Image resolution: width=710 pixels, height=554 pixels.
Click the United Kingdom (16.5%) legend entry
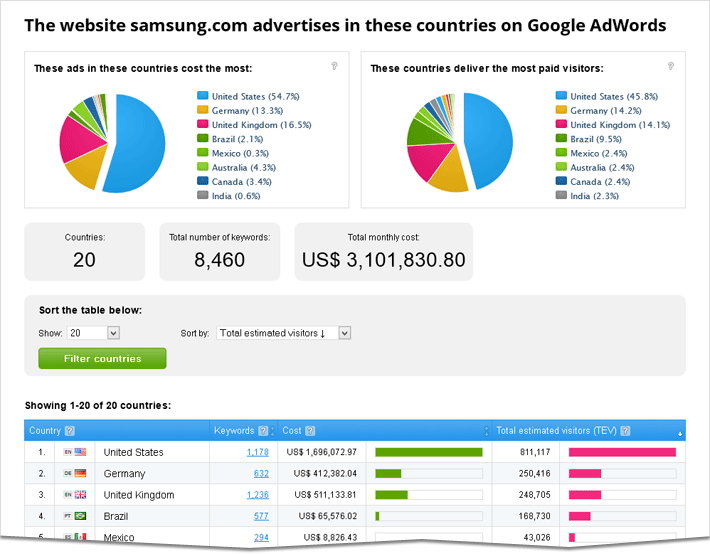pyautogui.click(x=262, y=125)
